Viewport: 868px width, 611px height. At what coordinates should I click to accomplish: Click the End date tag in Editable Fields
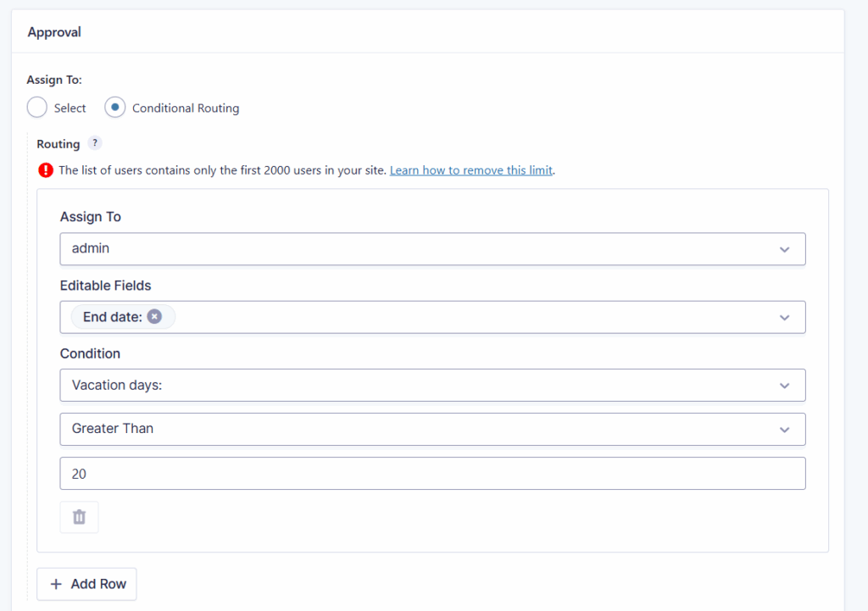(x=113, y=317)
